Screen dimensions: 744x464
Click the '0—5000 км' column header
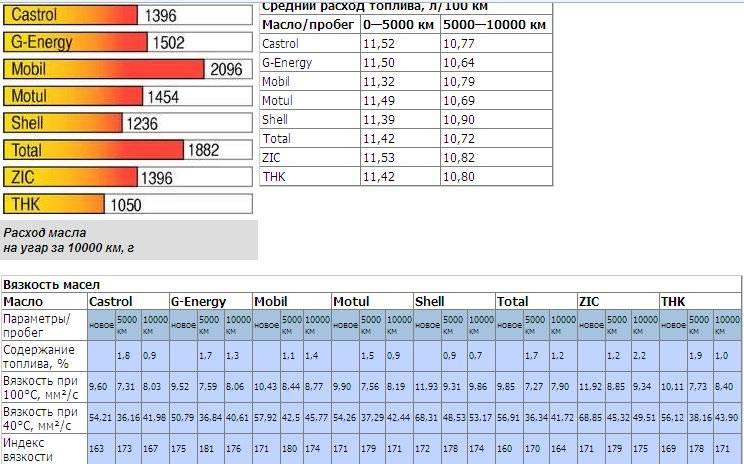coord(398,24)
